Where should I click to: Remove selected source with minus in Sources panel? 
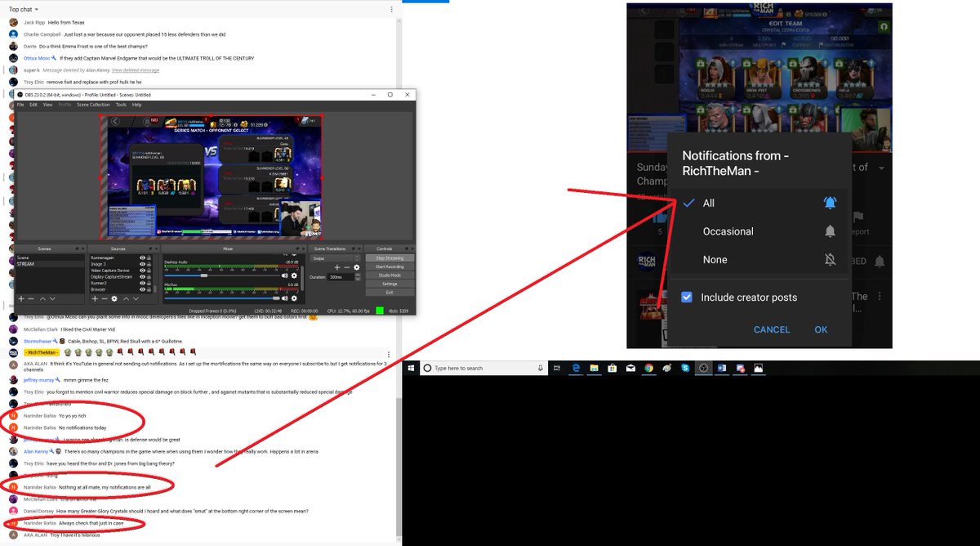[x=105, y=298]
